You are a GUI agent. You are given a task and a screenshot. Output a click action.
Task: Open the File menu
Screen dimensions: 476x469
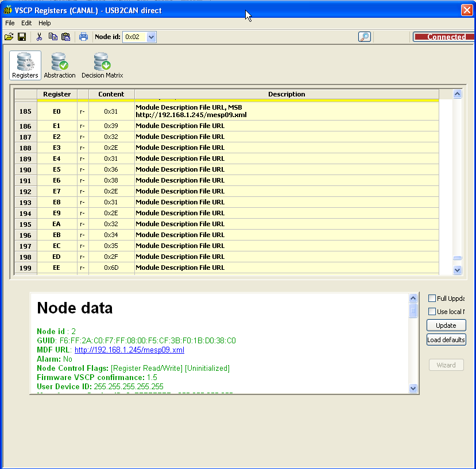coord(10,23)
